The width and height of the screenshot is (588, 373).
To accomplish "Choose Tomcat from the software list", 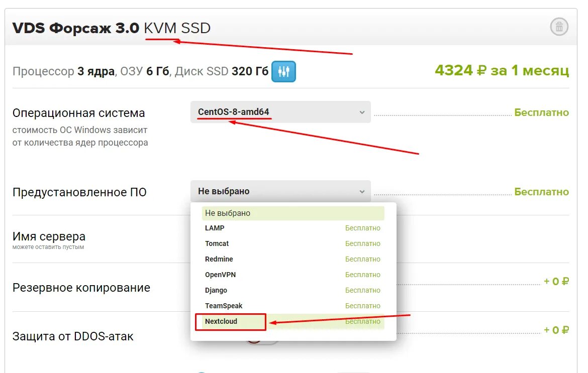I will coord(293,243).
